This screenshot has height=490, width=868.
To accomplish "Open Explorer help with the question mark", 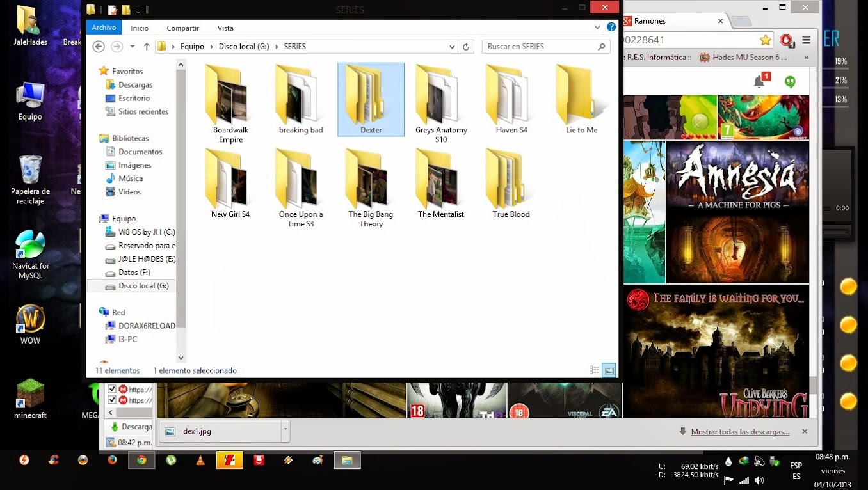I will tap(611, 28).
